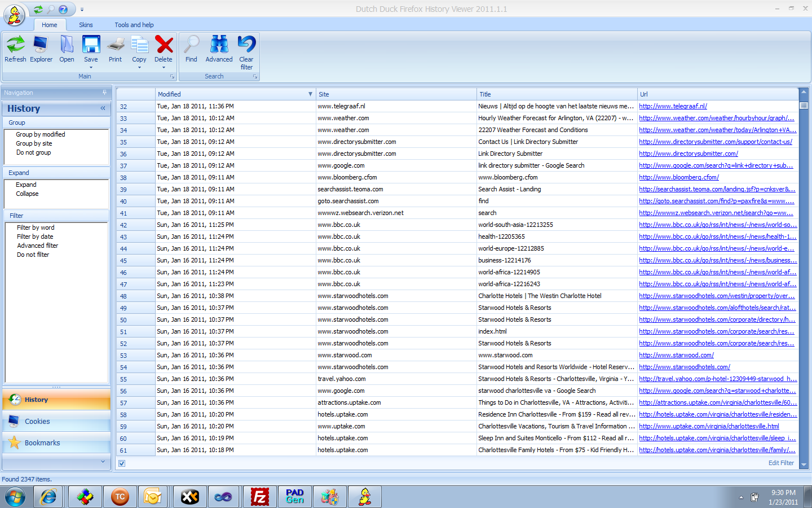Open quick access toolbar customize dropdown
The height and width of the screenshot is (508, 812).
click(82, 10)
